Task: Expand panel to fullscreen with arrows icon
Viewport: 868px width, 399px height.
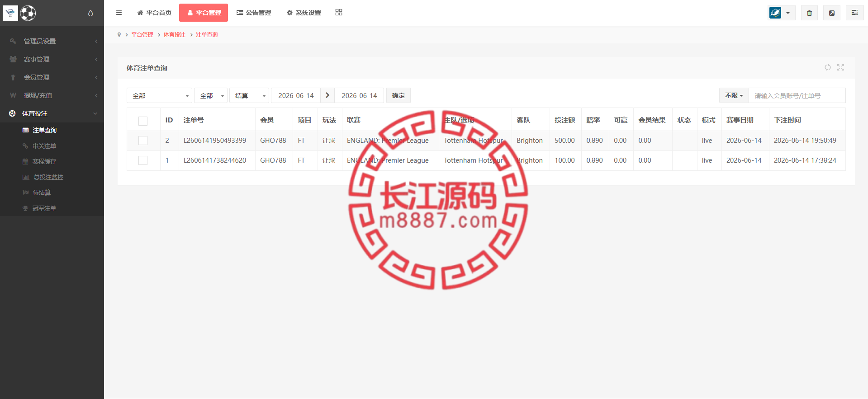Action: pyautogui.click(x=840, y=67)
